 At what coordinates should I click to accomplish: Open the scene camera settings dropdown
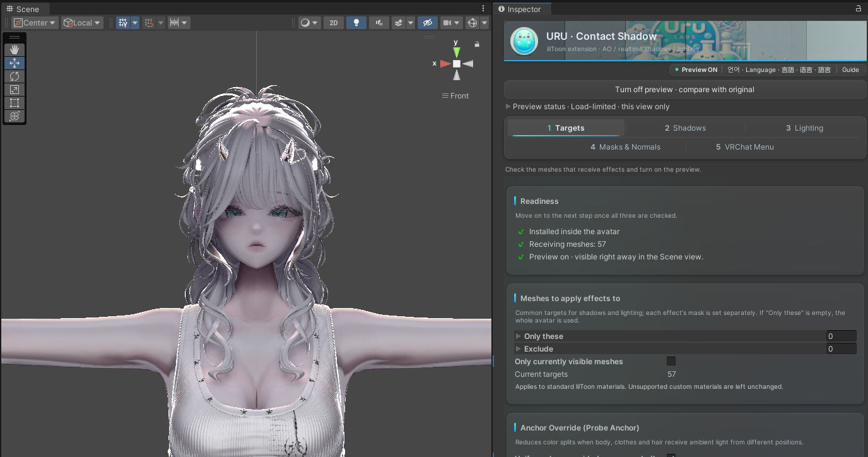tap(451, 23)
